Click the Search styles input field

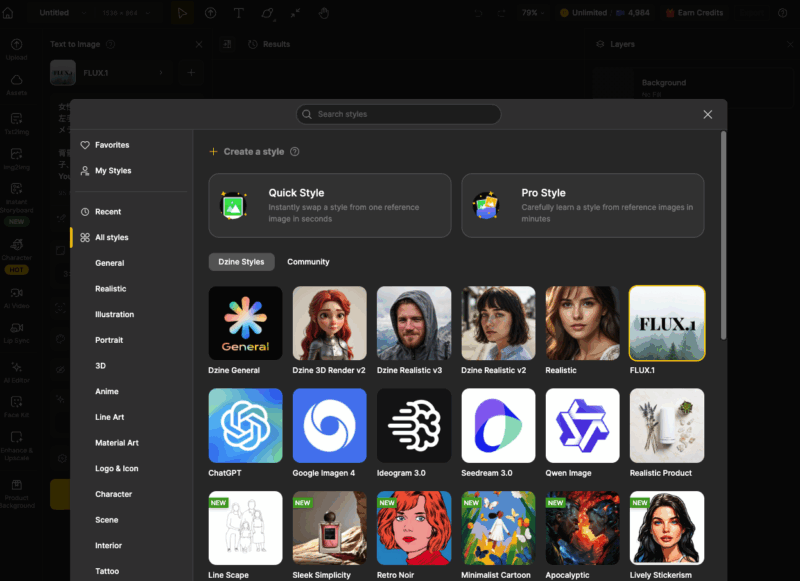(398, 114)
